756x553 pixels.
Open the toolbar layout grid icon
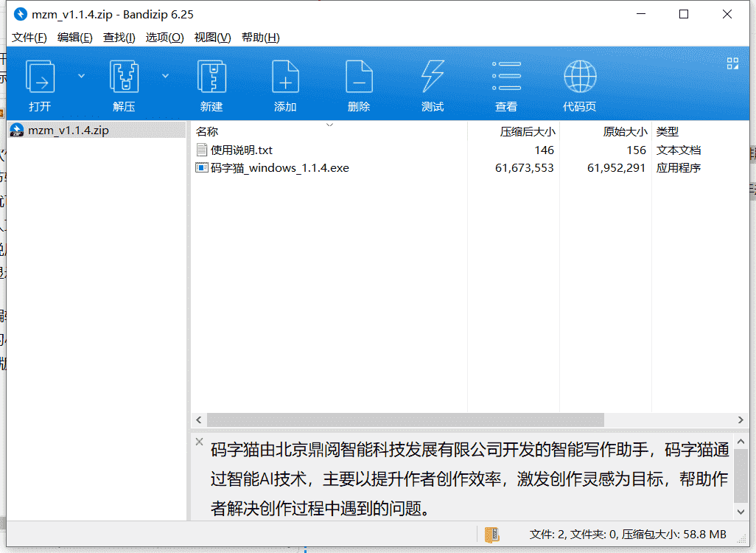[732, 63]
